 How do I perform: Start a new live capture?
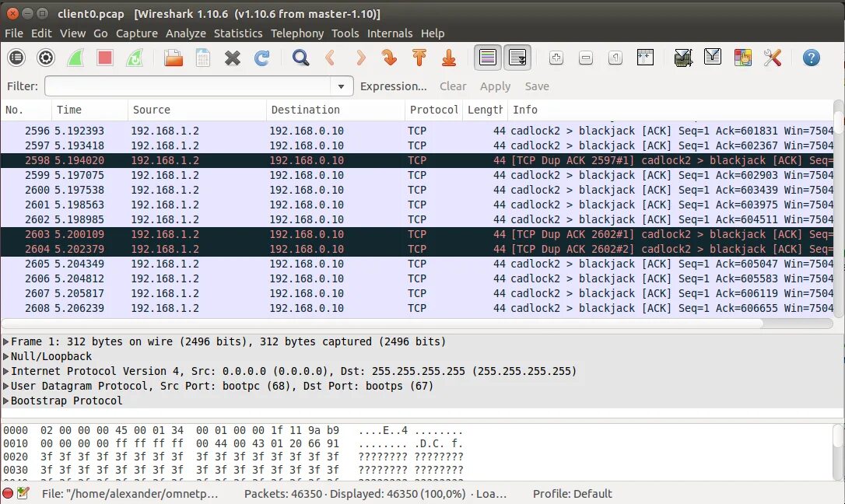click(75, 58)
